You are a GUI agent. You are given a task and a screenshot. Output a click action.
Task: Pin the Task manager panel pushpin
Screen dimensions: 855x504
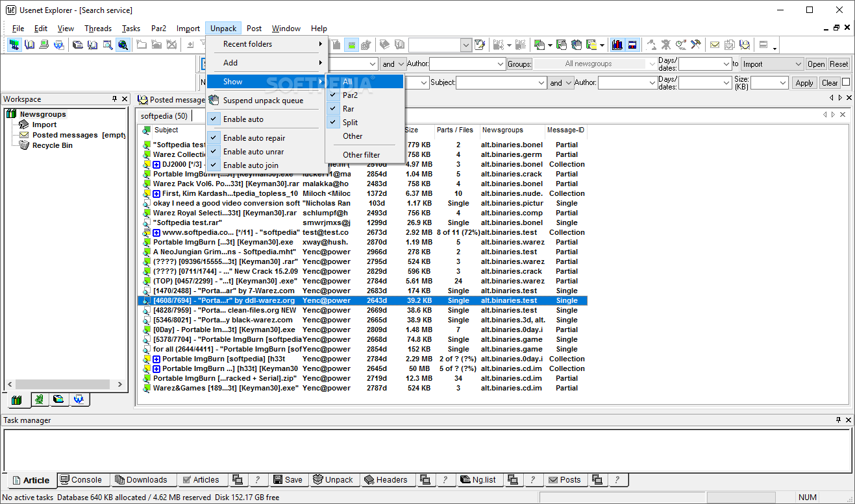(x=839, y=420)
